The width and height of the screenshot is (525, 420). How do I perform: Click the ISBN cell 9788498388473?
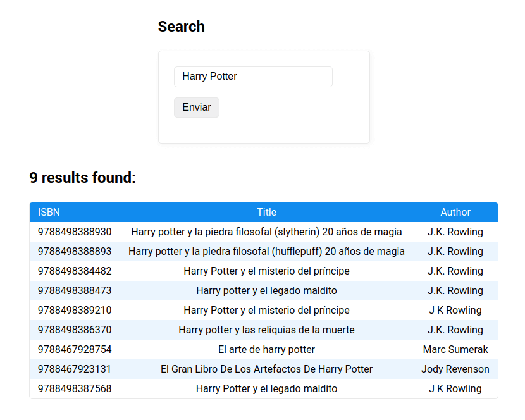click(75, 290)
